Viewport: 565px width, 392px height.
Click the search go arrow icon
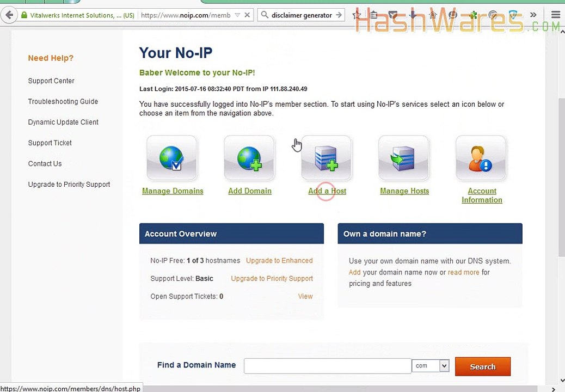[339, 15]
